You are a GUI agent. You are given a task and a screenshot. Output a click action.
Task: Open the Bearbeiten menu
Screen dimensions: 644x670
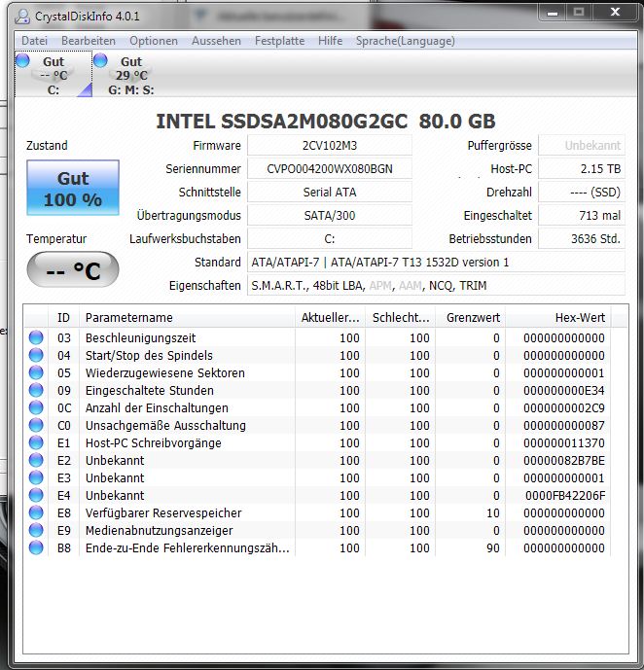(89, 41)
